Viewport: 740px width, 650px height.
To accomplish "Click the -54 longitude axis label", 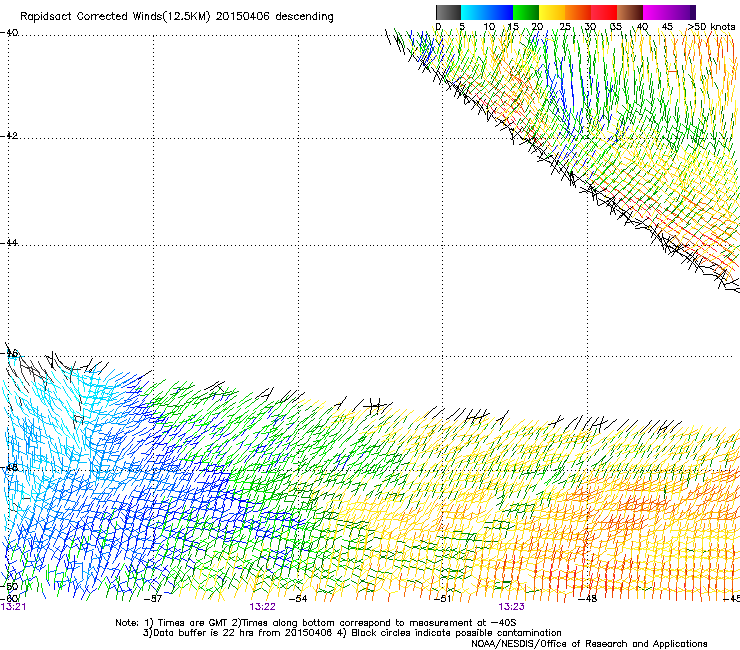I will click(x=297, y=599).
